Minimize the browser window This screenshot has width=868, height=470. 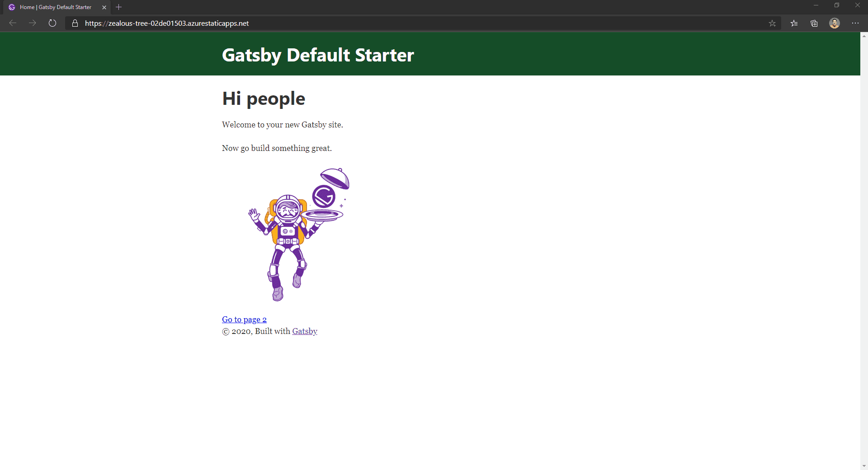(x=816, y=5)
